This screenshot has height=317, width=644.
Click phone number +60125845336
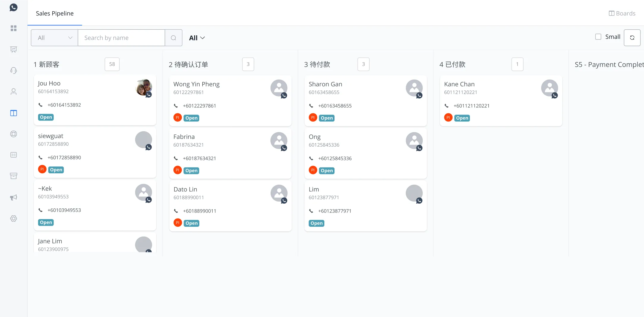(335, 158)
